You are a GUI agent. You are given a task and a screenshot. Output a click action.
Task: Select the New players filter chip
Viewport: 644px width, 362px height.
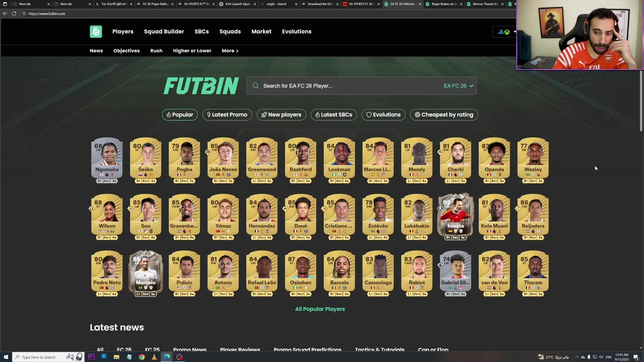tap(282, 115)
